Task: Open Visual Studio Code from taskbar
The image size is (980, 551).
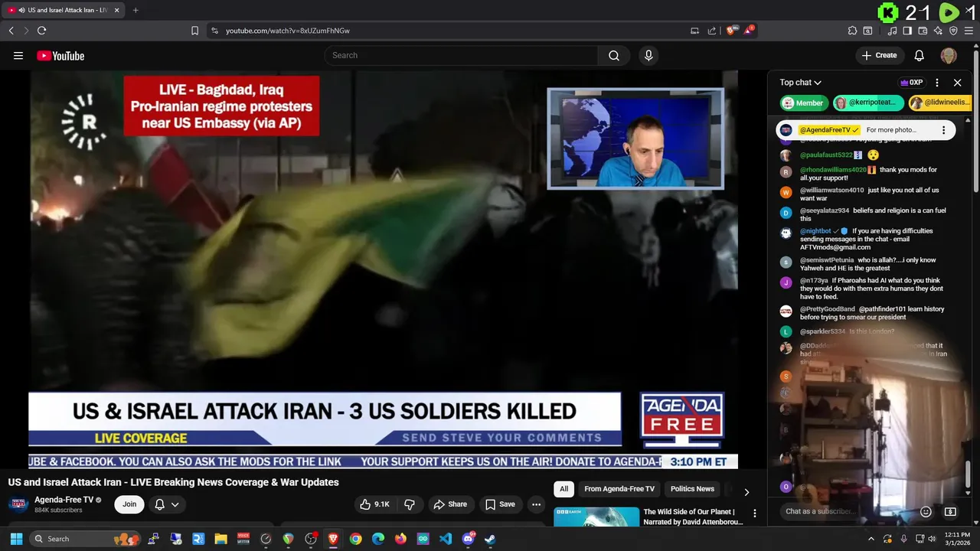Action: (446, 539)
